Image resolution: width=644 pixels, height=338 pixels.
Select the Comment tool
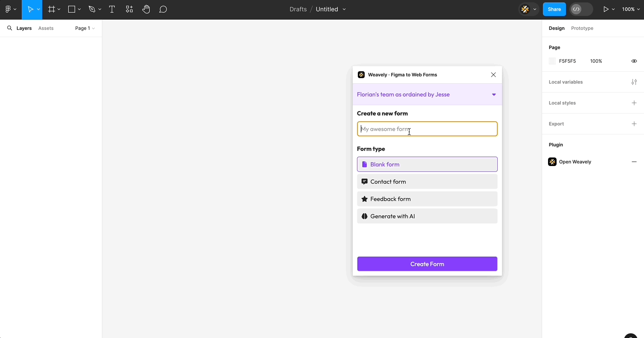163,9
